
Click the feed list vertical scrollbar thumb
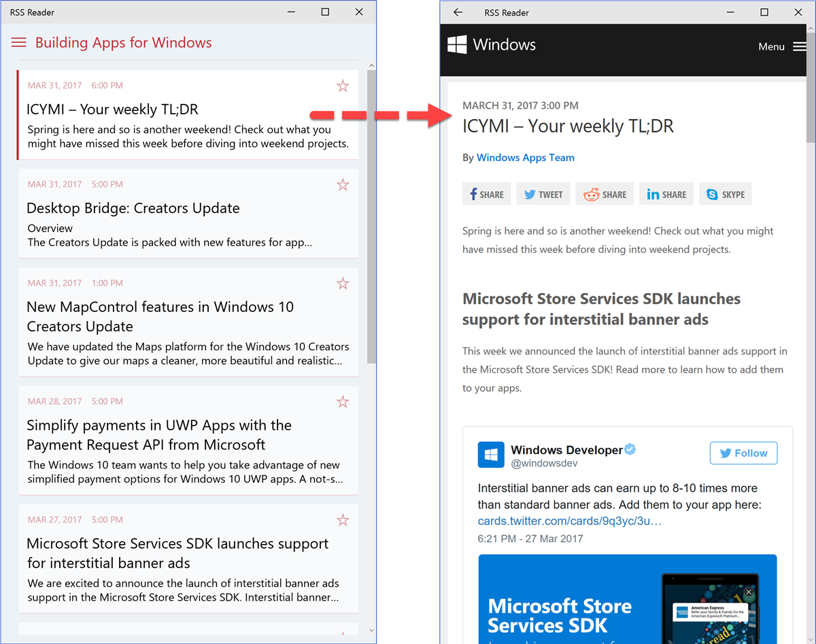tap(371, 216)
